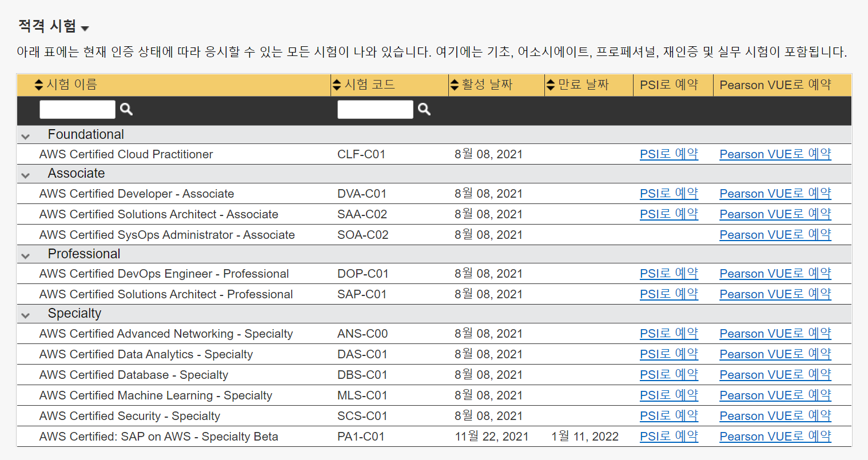Click the 시험 이름 column header
This screenshot has height=460, width=868.
(x=71, y=85)
